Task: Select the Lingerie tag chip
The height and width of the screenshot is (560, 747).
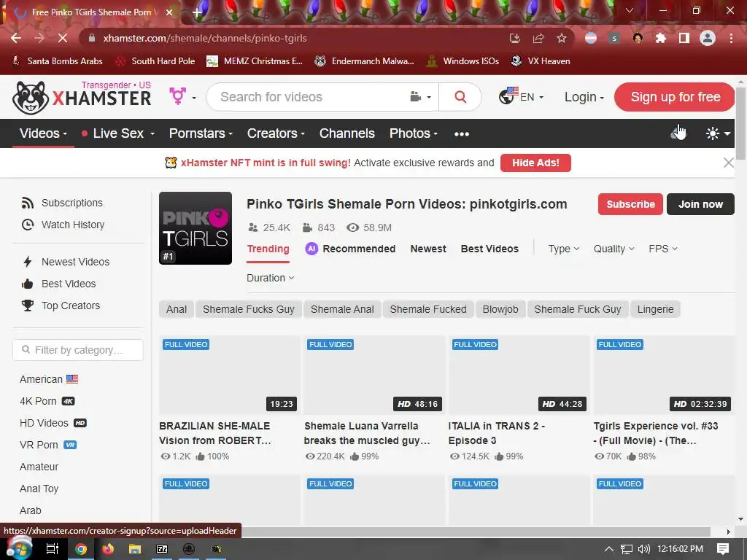Action: click(x=655, y=309)
